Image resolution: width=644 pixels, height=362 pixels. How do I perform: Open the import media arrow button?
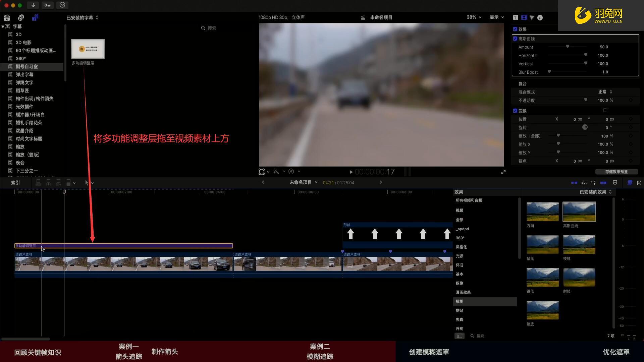(x=33, y=5)
